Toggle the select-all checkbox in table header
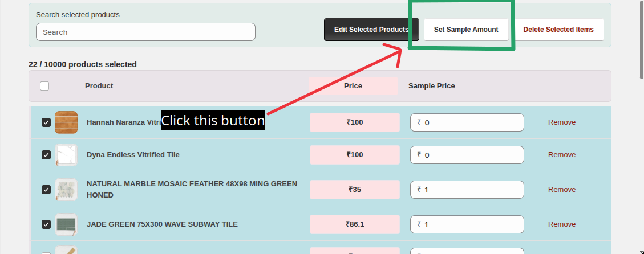 pos(44,86)
